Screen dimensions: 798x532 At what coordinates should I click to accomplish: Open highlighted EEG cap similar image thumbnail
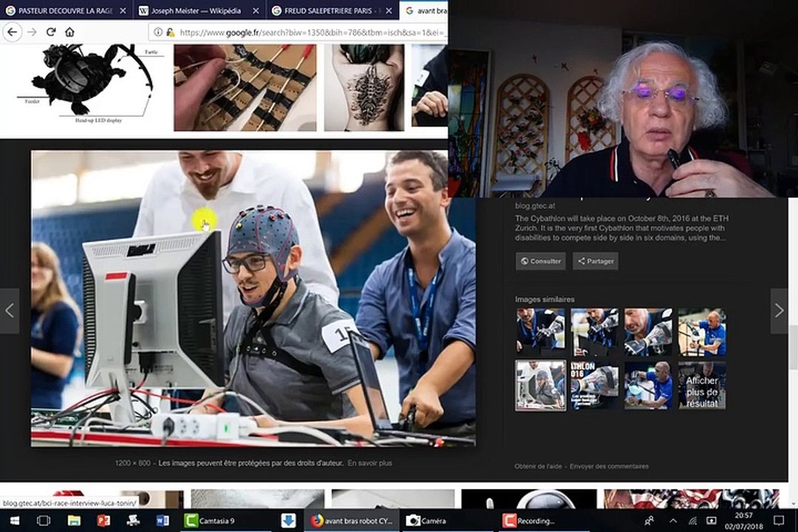(540, 386)
